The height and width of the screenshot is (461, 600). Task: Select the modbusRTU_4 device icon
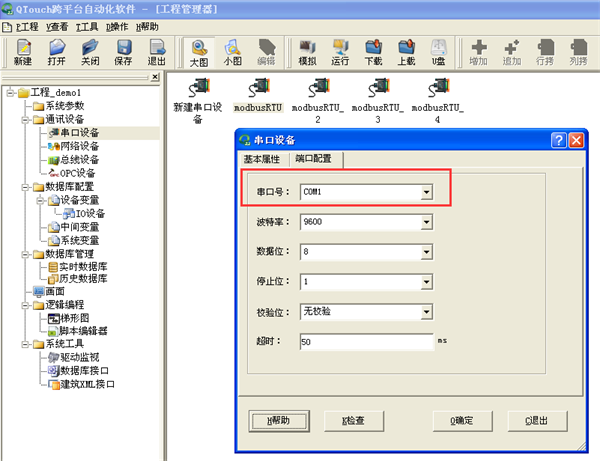pyautogui.click(x=437, y=100)
